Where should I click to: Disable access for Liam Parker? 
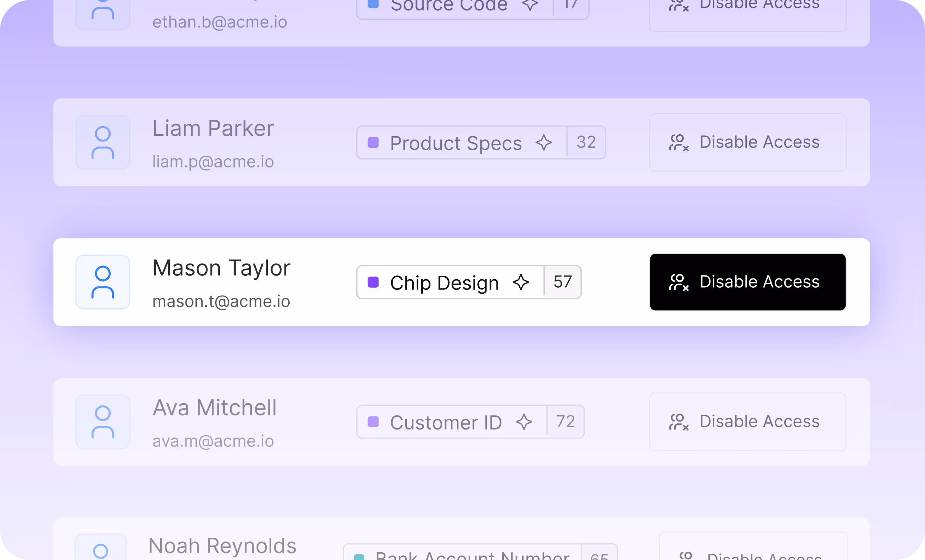pyautogui.click(x=748, y=142)
